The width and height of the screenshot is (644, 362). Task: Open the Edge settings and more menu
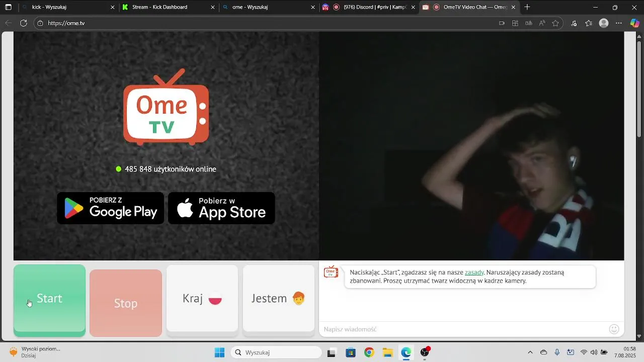pos(619,23)
